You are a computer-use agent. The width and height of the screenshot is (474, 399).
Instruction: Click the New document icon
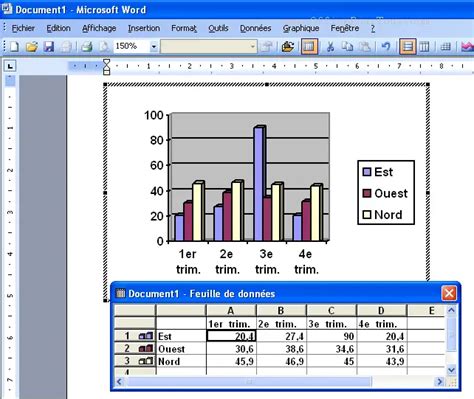click(14, 46)
